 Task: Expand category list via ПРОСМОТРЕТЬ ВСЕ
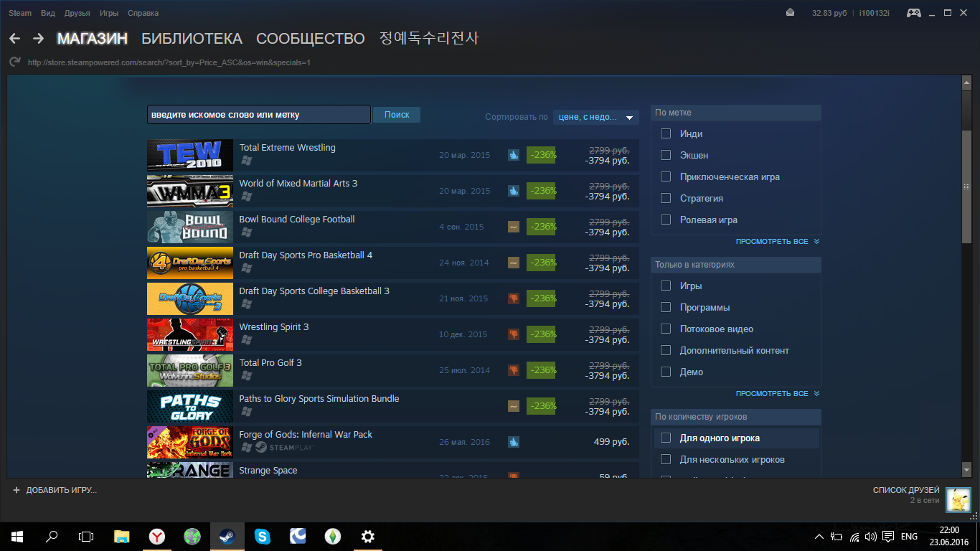tap(776, 394)
